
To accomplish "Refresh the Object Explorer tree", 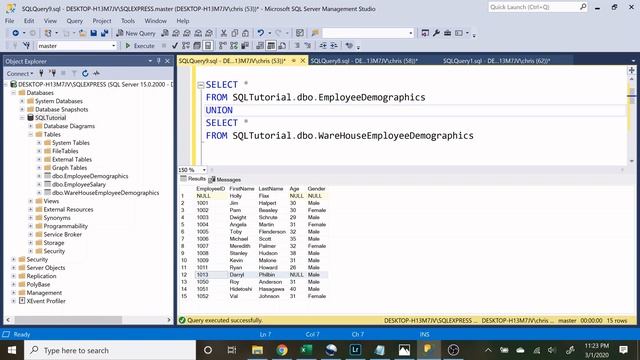I will [x=85, y=73].
